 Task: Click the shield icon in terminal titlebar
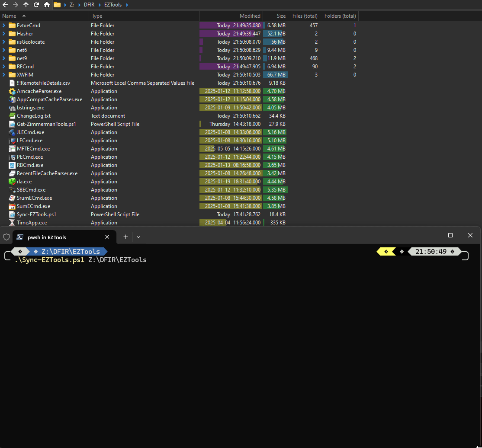[6, 237]
